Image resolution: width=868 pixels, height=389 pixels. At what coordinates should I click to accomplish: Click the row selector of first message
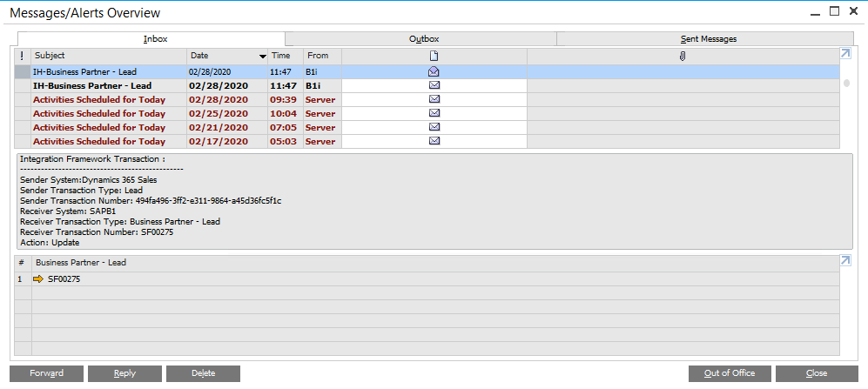click(x=23, y=71)
